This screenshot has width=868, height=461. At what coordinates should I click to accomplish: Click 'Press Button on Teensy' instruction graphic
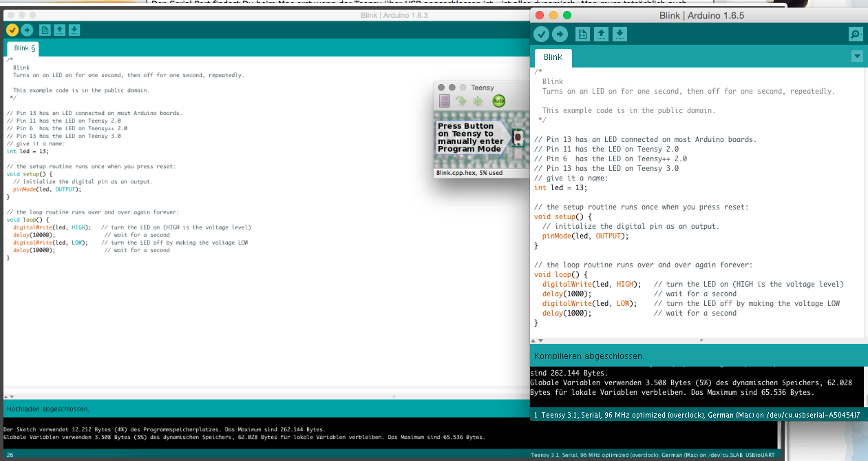(x=473, y=138)
